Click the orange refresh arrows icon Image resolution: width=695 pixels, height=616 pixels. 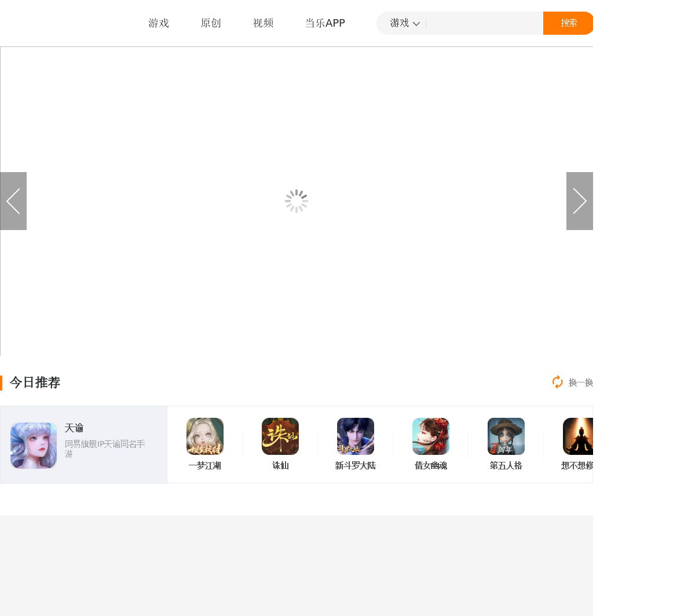pos(557,382)
